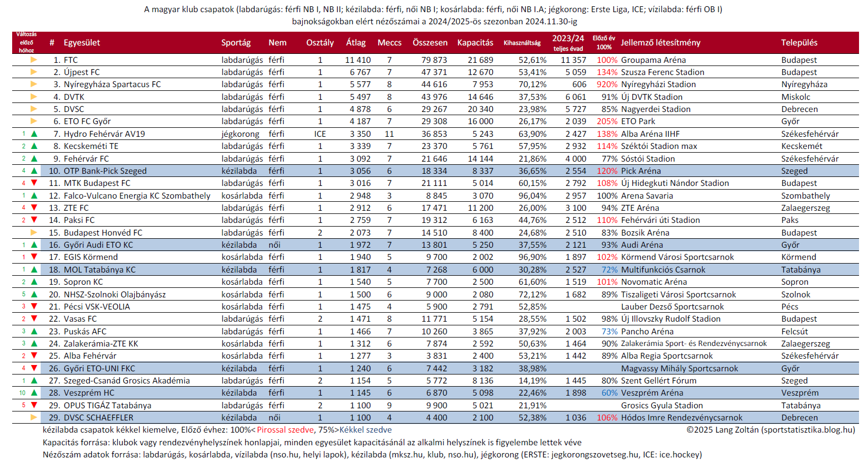The image size is (868, 468).
Task: Click the Összesen column header
Action: pos(430,43)
